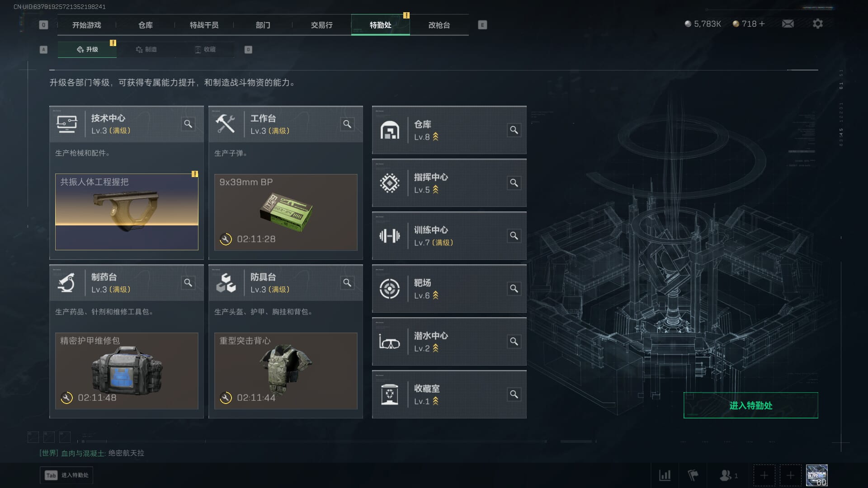Click the 进入特勤处 green button

[x=750, y=405]
